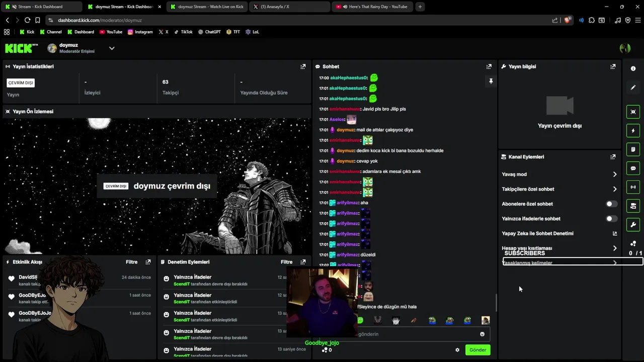
Task: Open the browser music note icon
Action: point(618,20)
